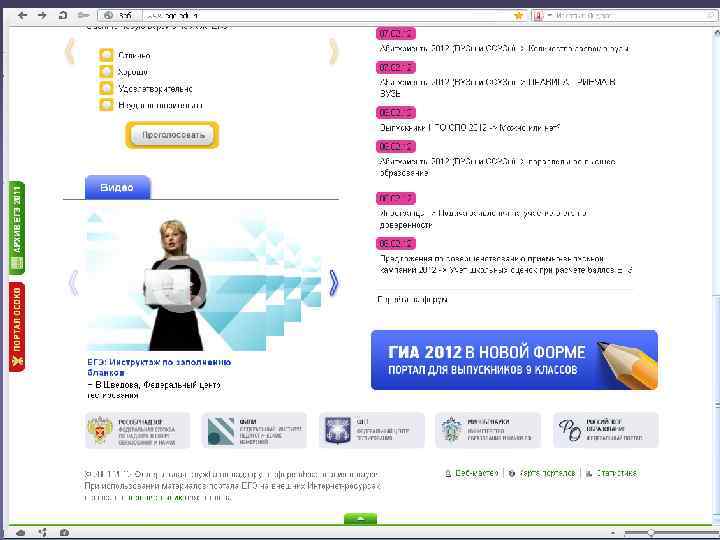This screenshot has width=720, height=540.
Task: Open the ФЦТ partner logo
Action: [x=371, y=431]
